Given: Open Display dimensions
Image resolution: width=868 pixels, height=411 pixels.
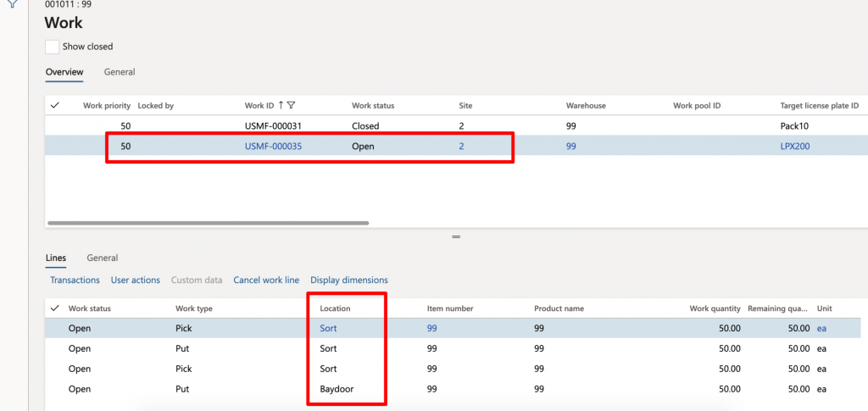Looking at the screenshot, I should (349, 280).
